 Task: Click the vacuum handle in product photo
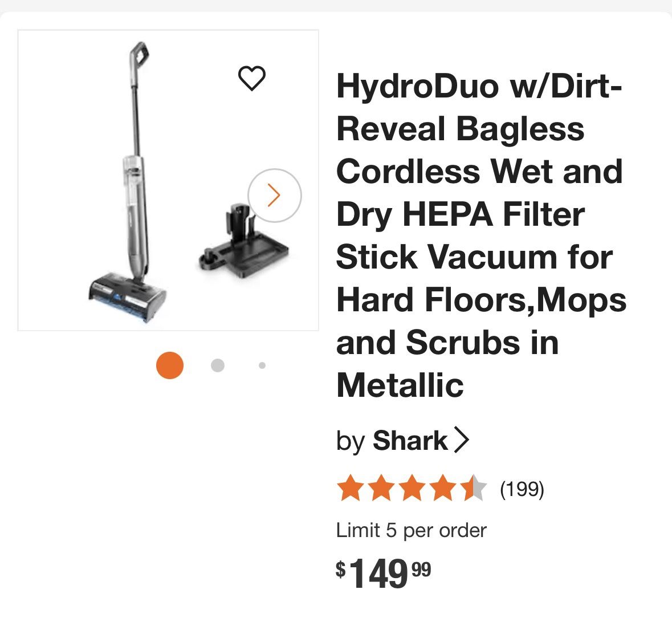(139, 56)
